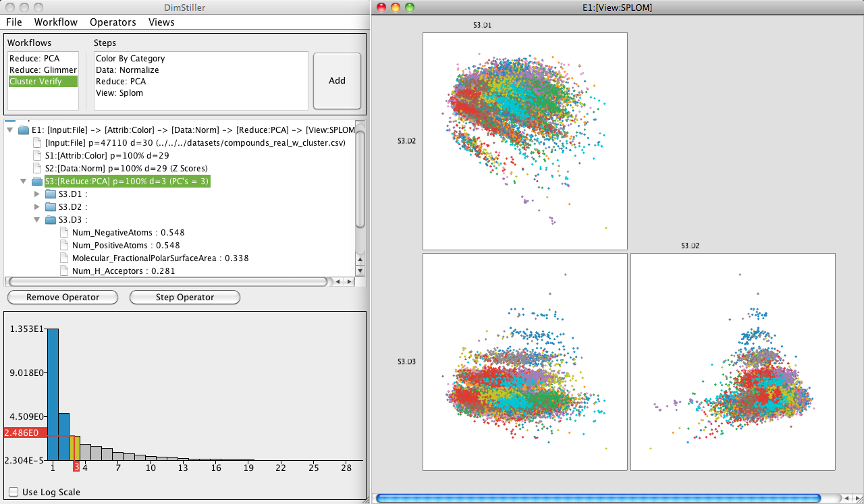Click the SPLOM window horizontal scrollbar
The image size is (864, 504).
point(597,498)
